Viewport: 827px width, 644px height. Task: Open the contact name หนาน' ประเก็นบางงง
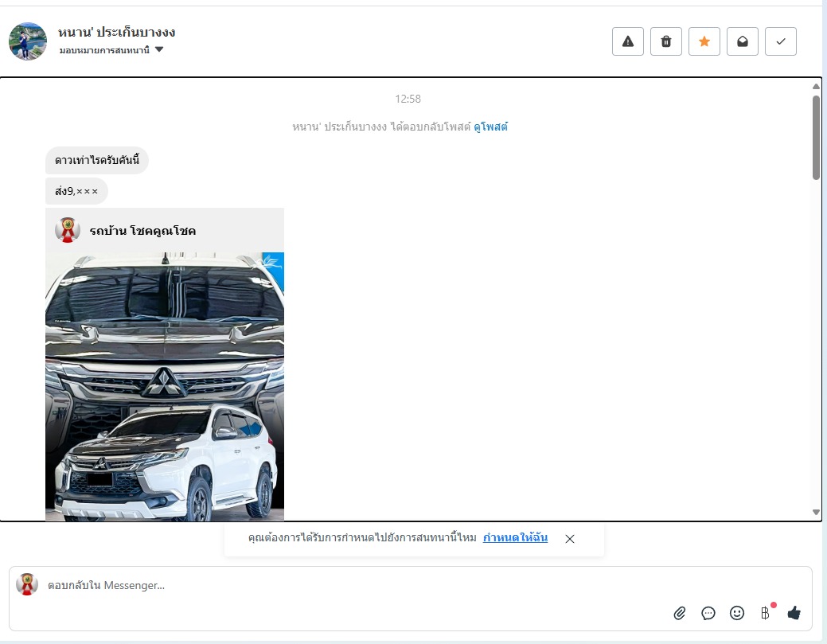click(x=116, y=32)
